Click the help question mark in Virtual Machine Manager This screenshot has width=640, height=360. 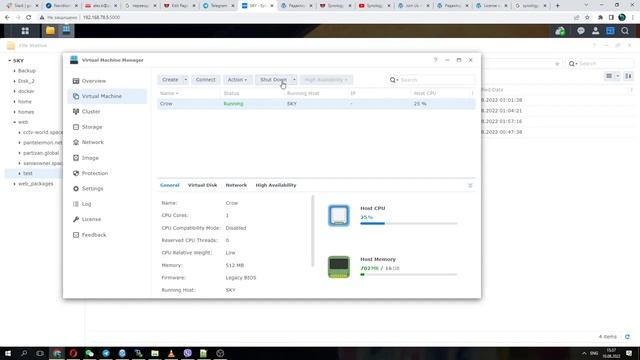tap(436, 60)
